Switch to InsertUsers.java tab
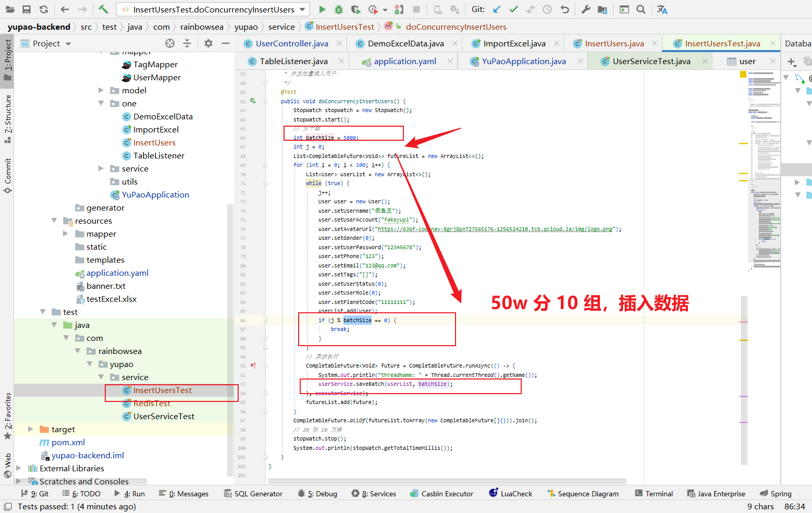Viewport: 812px width, 513px height. (614, 44)
